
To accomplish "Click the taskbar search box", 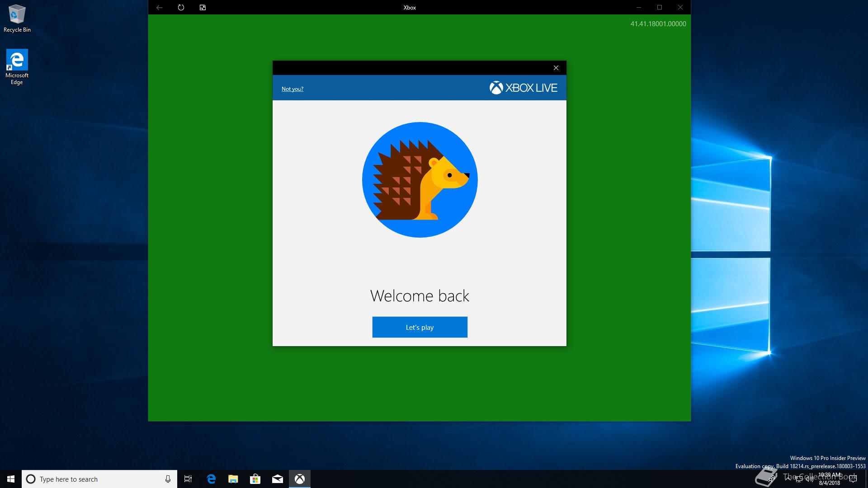I will pyautogui.click(x=99, y=479).
